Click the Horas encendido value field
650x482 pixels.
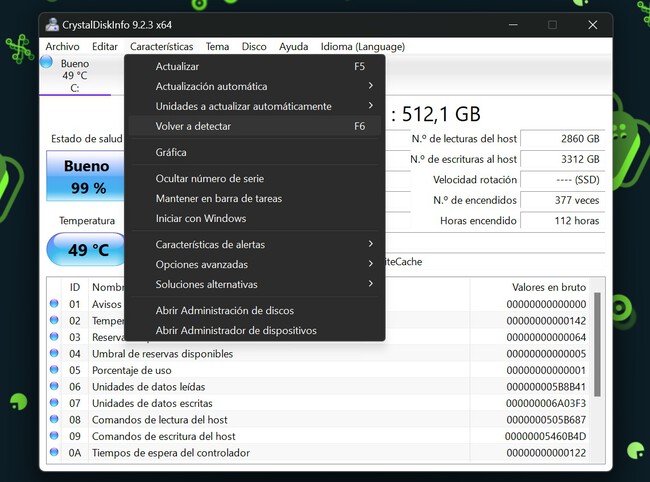562,220
